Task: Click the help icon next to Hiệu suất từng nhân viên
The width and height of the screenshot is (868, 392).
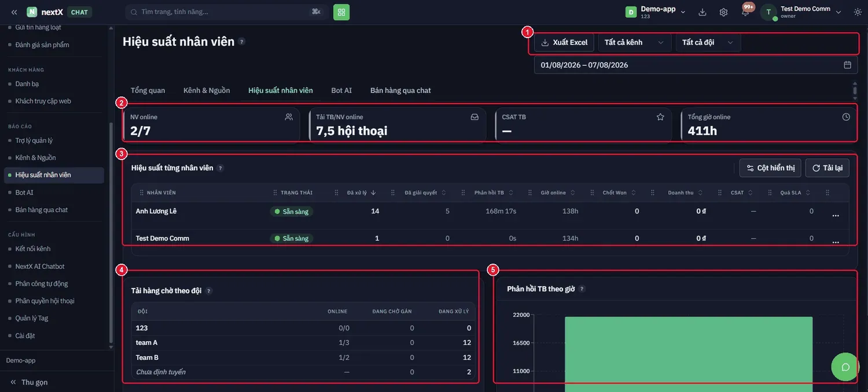Action: point(220,168)
